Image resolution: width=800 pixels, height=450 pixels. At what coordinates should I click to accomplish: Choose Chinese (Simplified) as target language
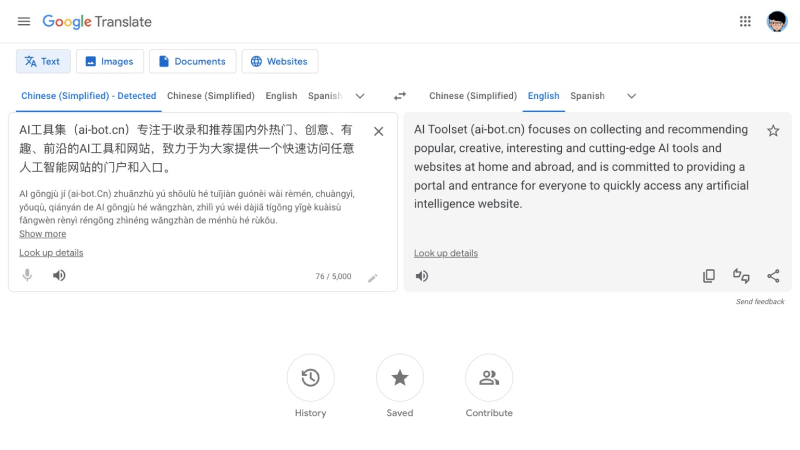coord(473,96)
